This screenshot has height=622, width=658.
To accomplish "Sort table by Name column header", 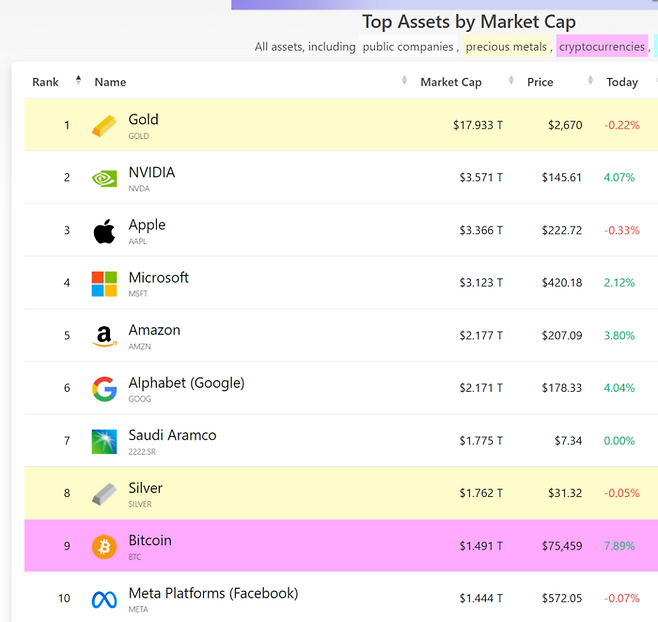I will tap(110, 82).
